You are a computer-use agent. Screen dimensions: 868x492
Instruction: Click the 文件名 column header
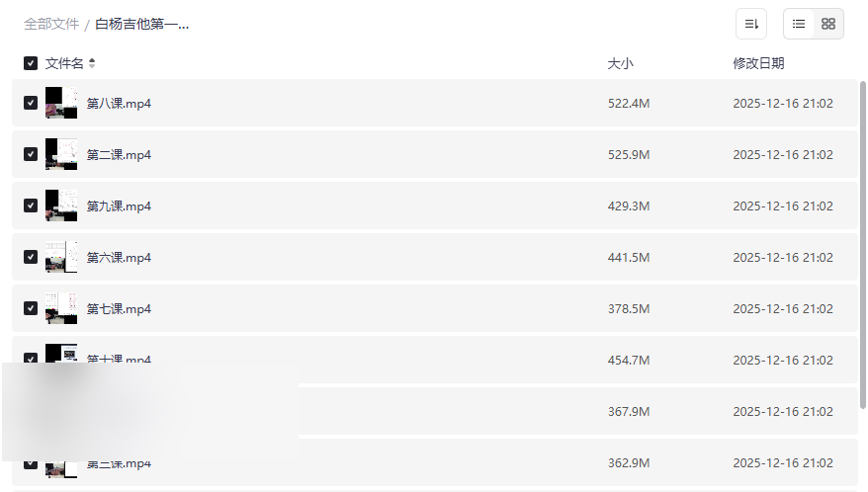point(64,63)
